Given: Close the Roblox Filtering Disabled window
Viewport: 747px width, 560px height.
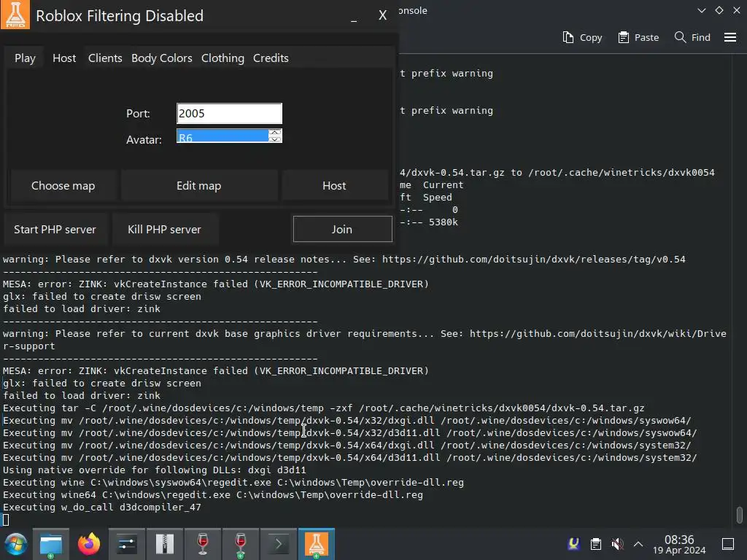Looking at the screenshot, I should point(382,15).
